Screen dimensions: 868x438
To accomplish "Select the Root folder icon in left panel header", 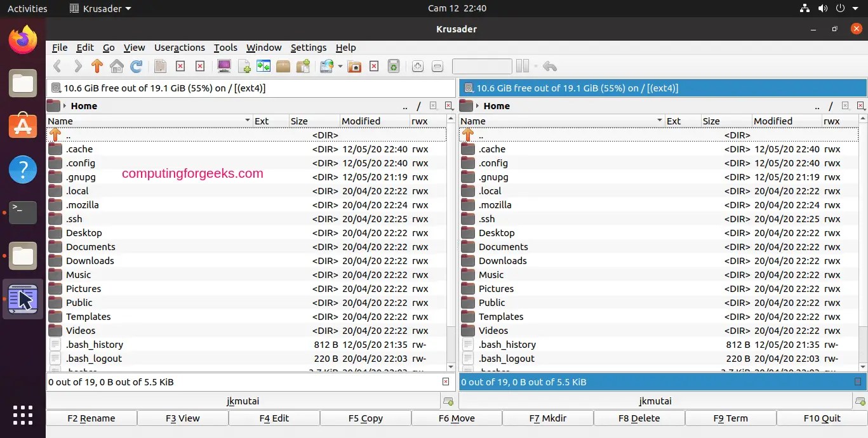I will tap(419, 106).
